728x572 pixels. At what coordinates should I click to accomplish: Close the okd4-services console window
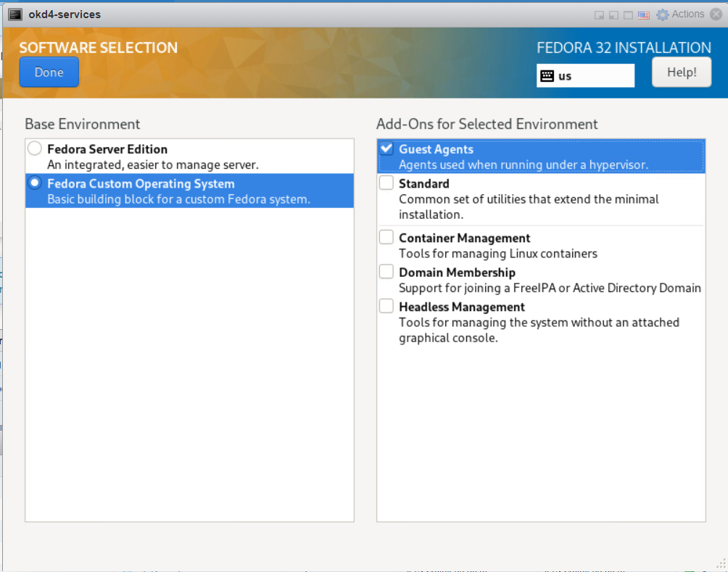[716, 14]
